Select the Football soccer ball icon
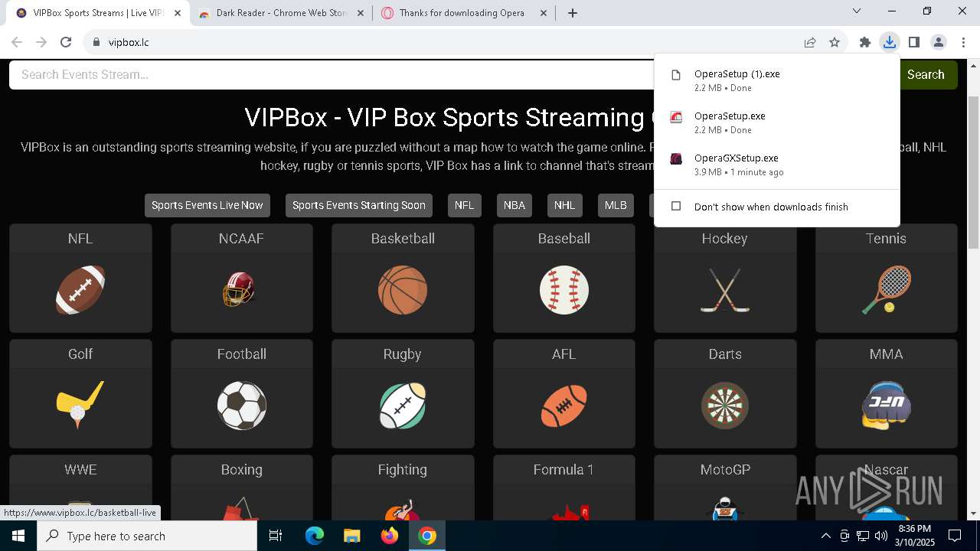 coord(241,406)
